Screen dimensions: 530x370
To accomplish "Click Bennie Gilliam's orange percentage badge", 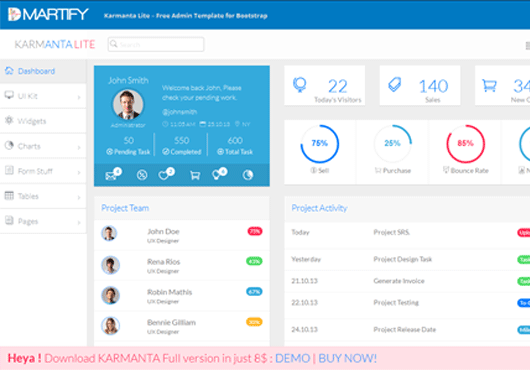I will pos(254,322).
